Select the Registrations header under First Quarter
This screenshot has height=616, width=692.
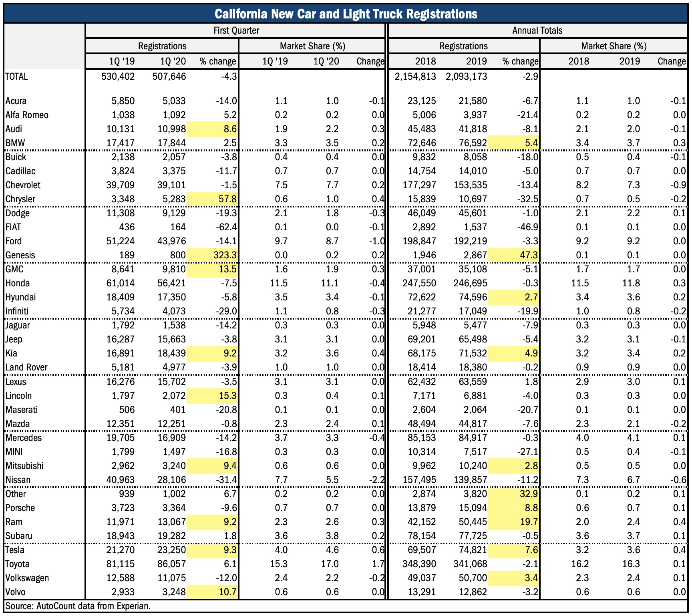[162, 46]
